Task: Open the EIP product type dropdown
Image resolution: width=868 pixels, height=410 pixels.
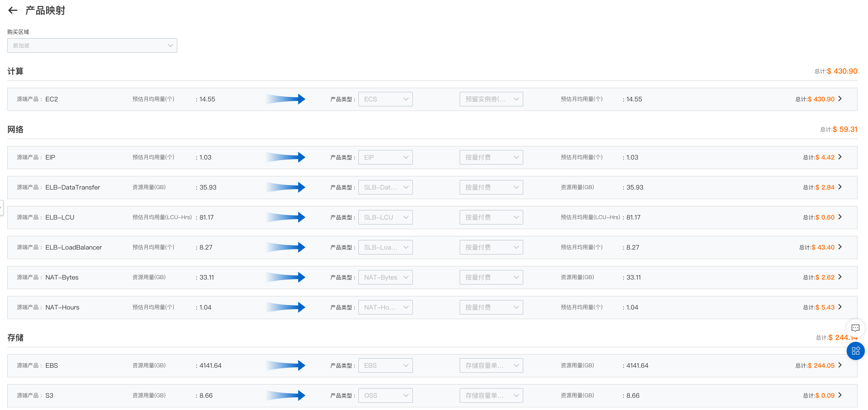Action: tap(385, 157)
